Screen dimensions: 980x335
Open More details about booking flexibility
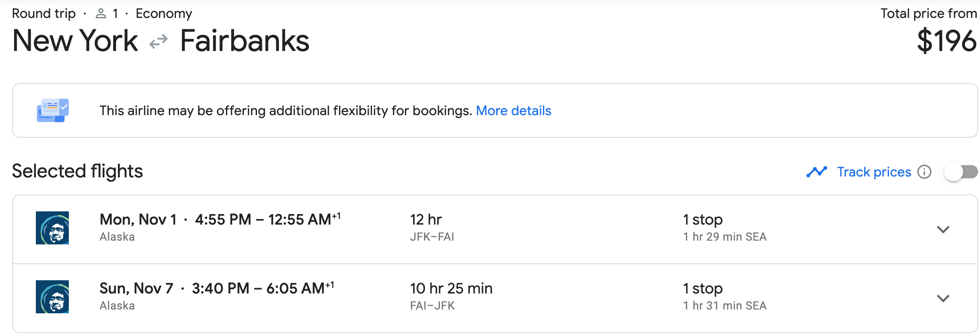tap(513, 110)
